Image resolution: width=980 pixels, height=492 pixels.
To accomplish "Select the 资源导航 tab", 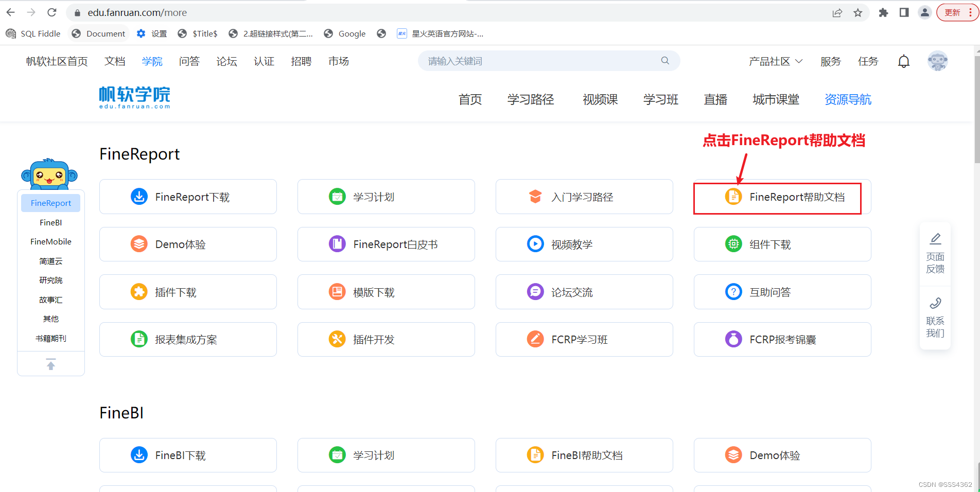I will (848, 99).
